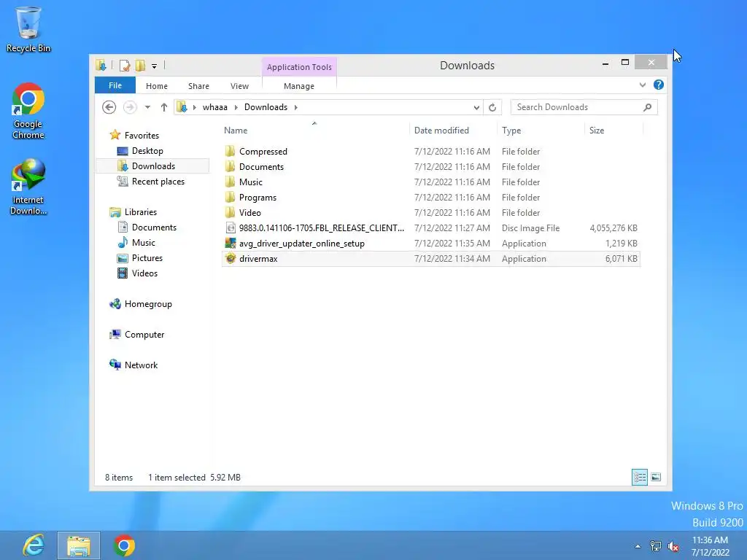Sort by the Type column header
The image size is (747, 560).
tap(541, 130)
